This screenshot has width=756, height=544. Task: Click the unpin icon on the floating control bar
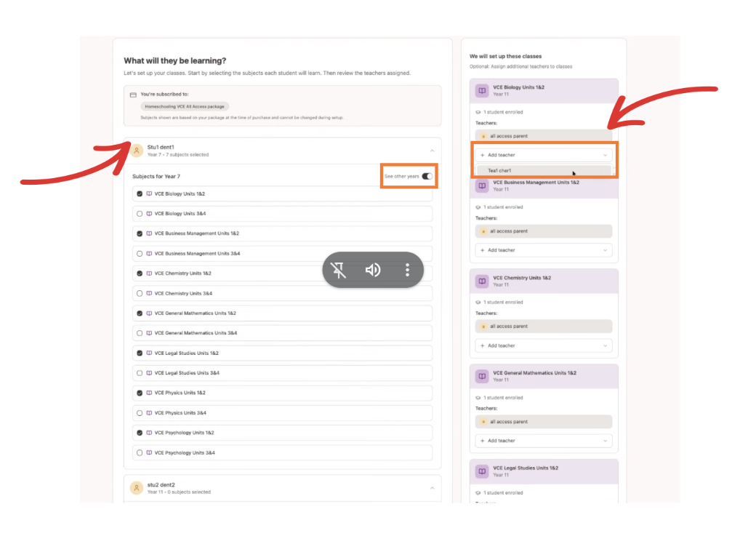coord(339,270)
